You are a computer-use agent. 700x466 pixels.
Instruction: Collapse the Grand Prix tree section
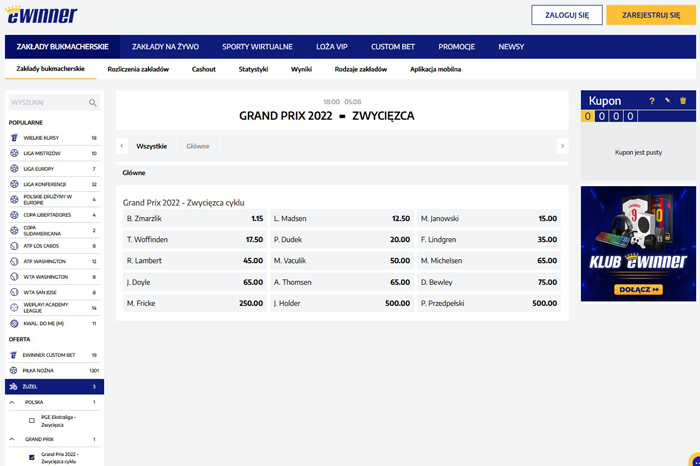click(x=12, y=439)
